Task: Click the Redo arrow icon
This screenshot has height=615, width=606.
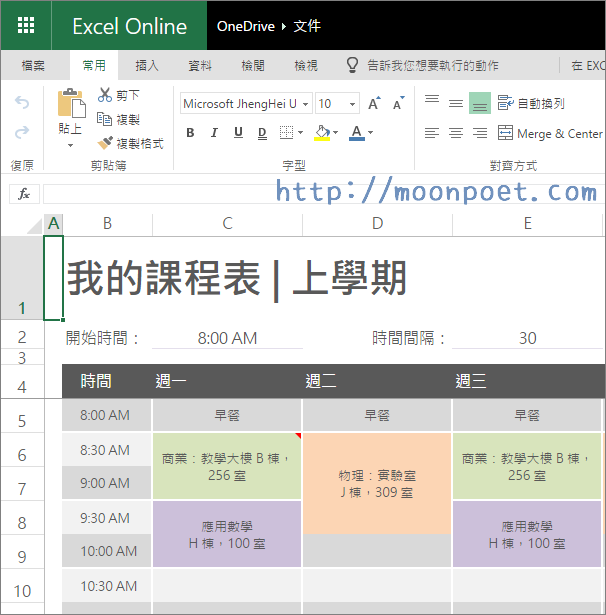Action: click(22, 132)
